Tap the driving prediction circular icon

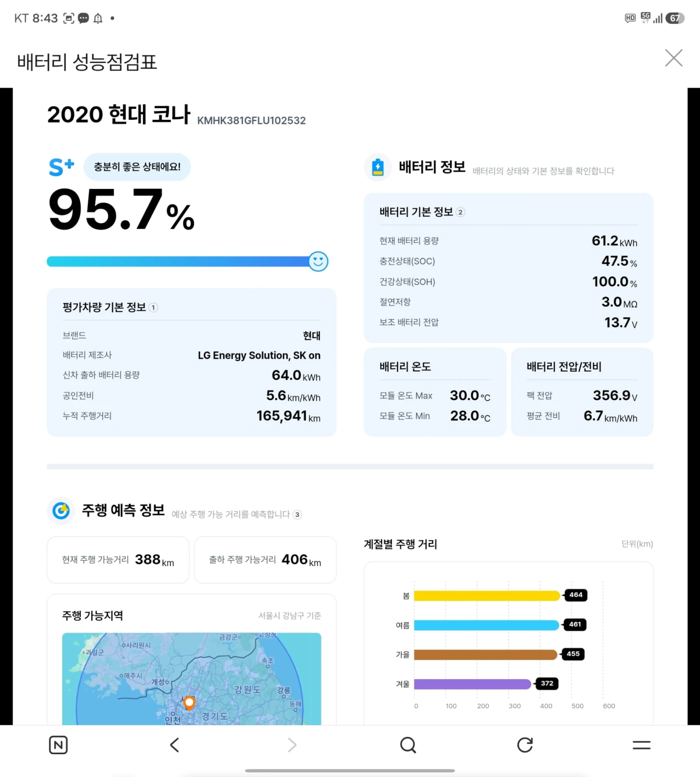(61, 510)
